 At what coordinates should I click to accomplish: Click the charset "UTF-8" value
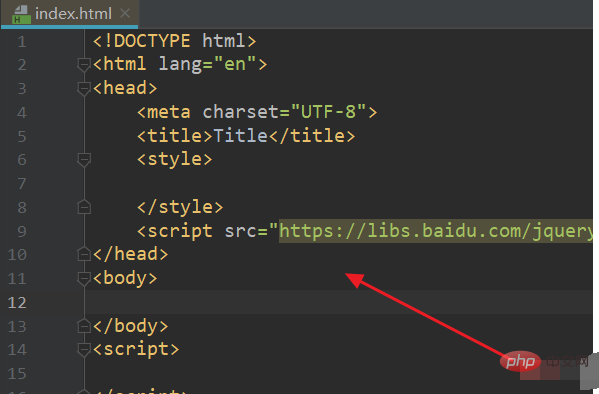pyautogui.click(x=329, y=112)
